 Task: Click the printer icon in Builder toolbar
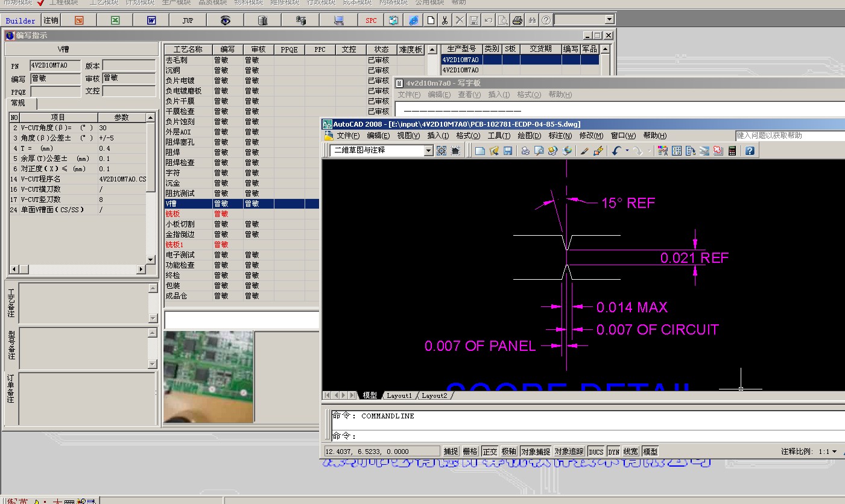517,20
